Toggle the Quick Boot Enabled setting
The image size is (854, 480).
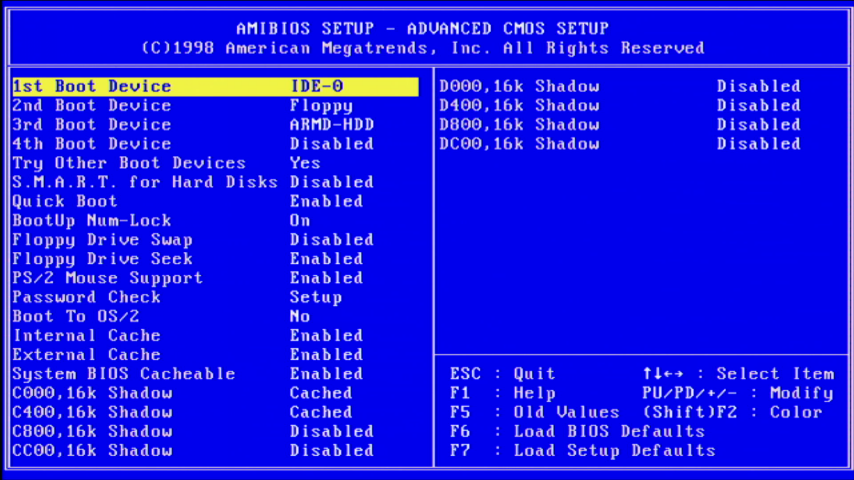pos(326,201)
